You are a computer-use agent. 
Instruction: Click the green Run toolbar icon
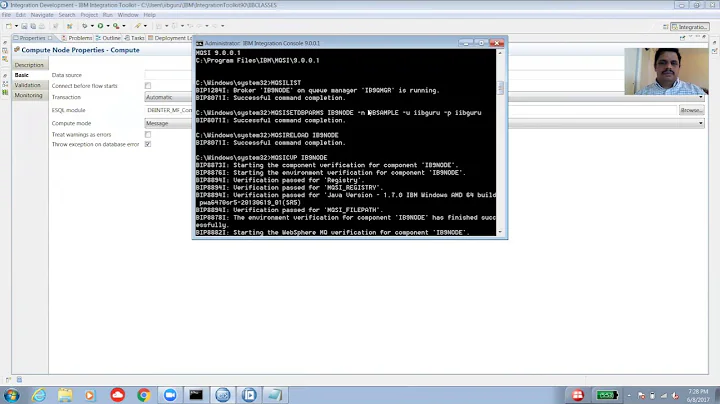100,26
